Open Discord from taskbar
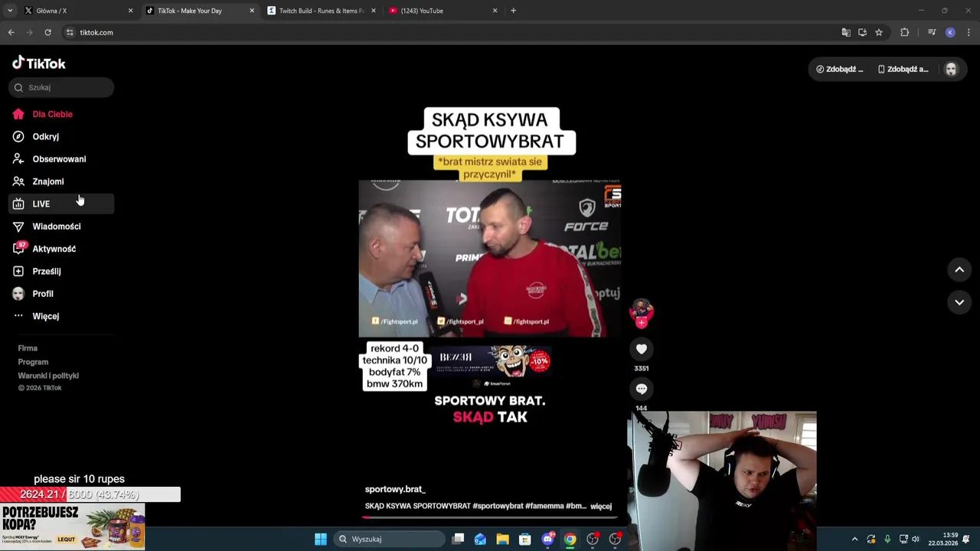The height and width of the screenshot is (551, 980). click(x=547, y=539)
